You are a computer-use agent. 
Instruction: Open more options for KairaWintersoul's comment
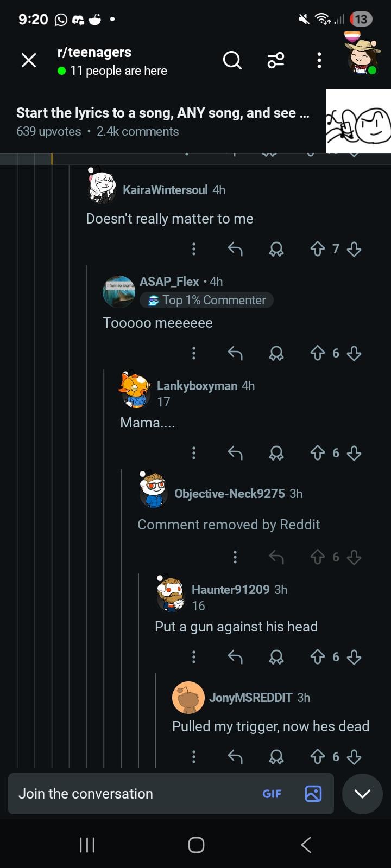pyautogui.click(x=193, y=249)
